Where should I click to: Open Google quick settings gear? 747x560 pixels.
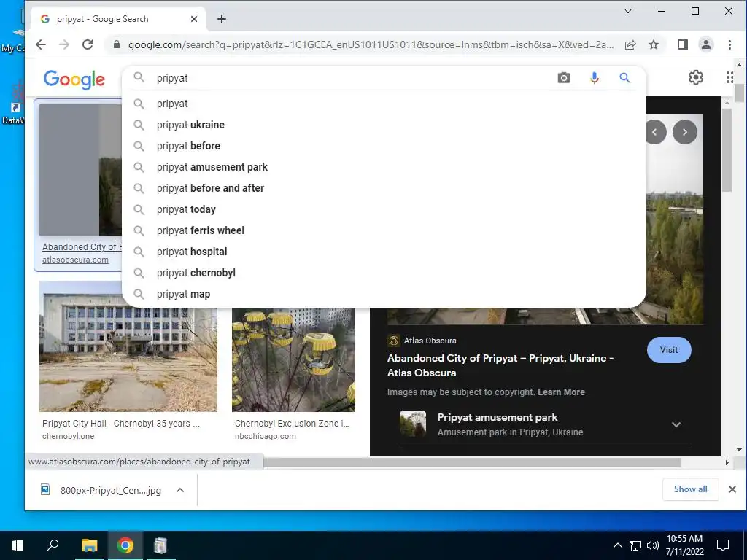pyautogui.click(x=696, y=77)
